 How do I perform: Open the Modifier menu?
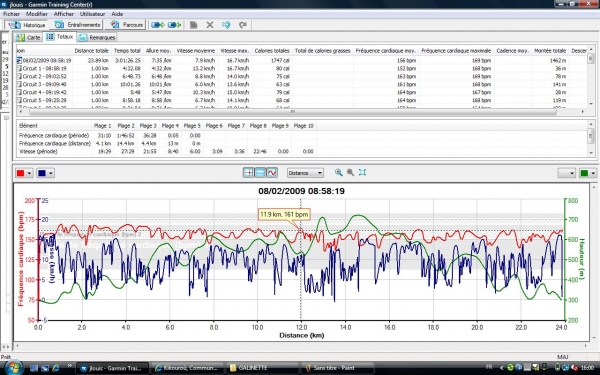point(37,14)
